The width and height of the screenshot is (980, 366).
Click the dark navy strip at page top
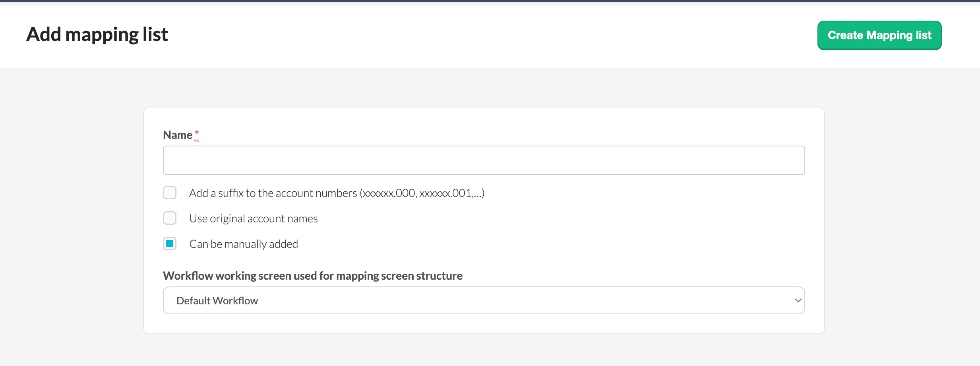(x=490, y=1)
